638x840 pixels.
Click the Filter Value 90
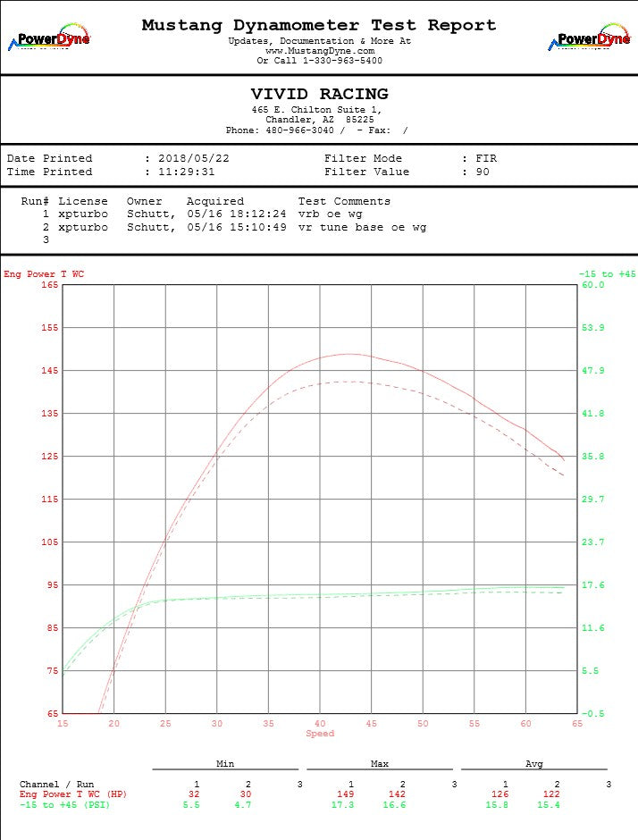tap(483, 172)
